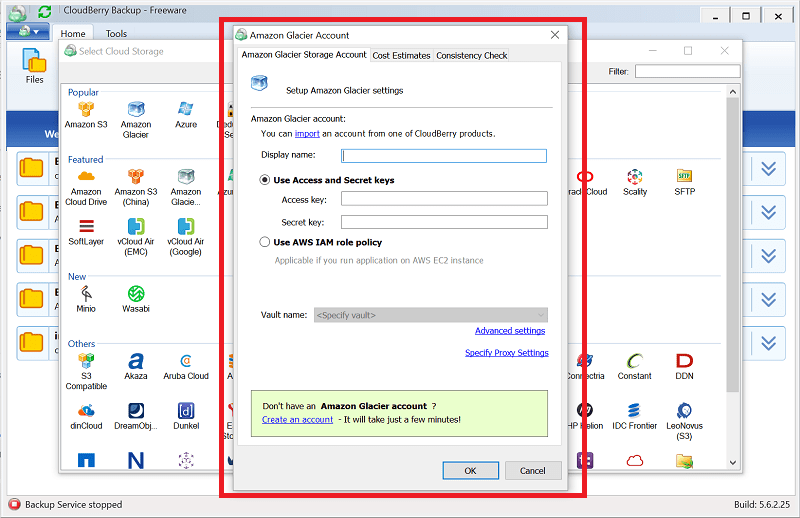Click OK in Glacier Account dialog
The height and width of the screenshot is (518, 800).
(x=470, y=471)
